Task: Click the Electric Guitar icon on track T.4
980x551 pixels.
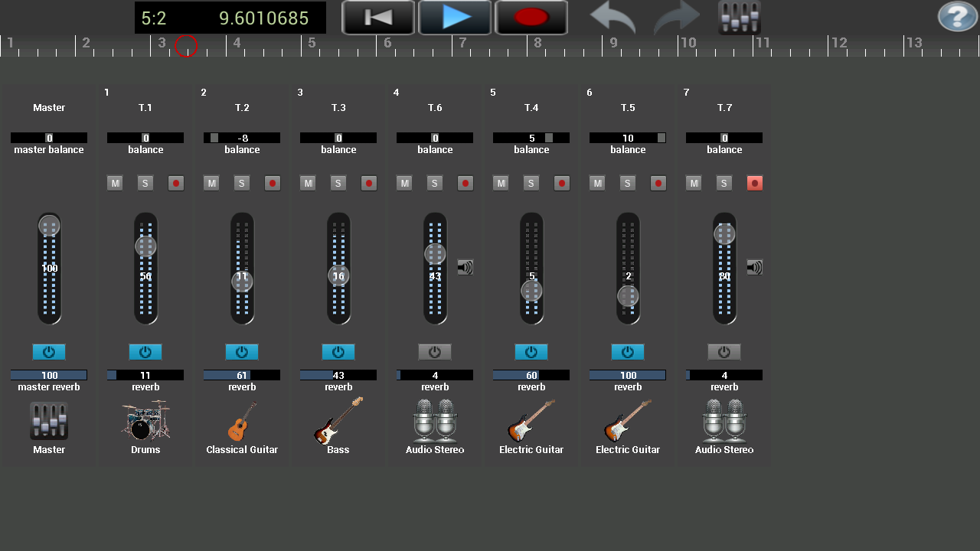Action: (531, 421)
